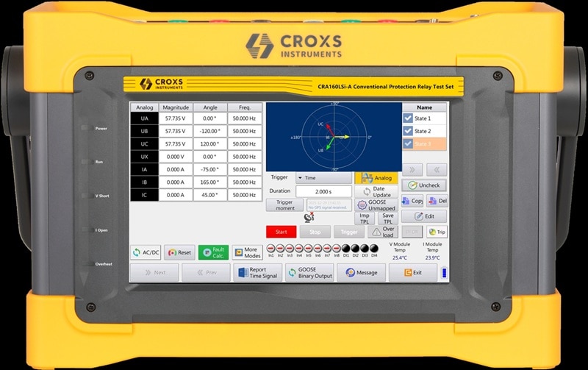The width and height of the screenshot is (588, 370).
Task: Open More Modes
Action: 247,252
